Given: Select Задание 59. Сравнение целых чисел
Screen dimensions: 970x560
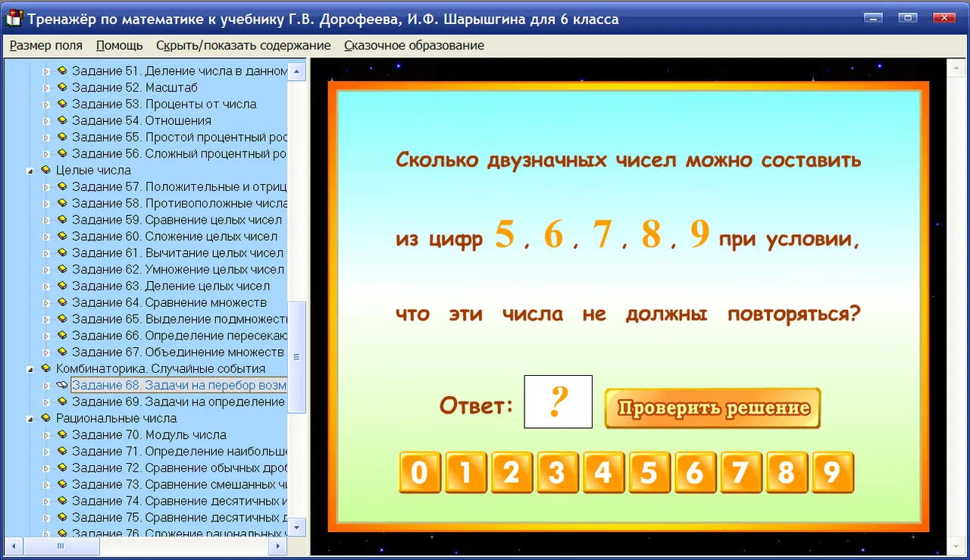Looking at the screenshot, I should click(x=177, y=220).
